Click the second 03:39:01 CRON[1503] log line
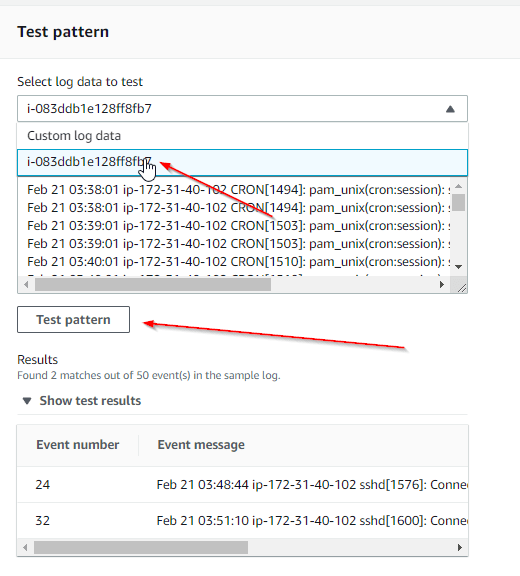Image resolution: width=520 pixels, height=576 pixels. 239,244
